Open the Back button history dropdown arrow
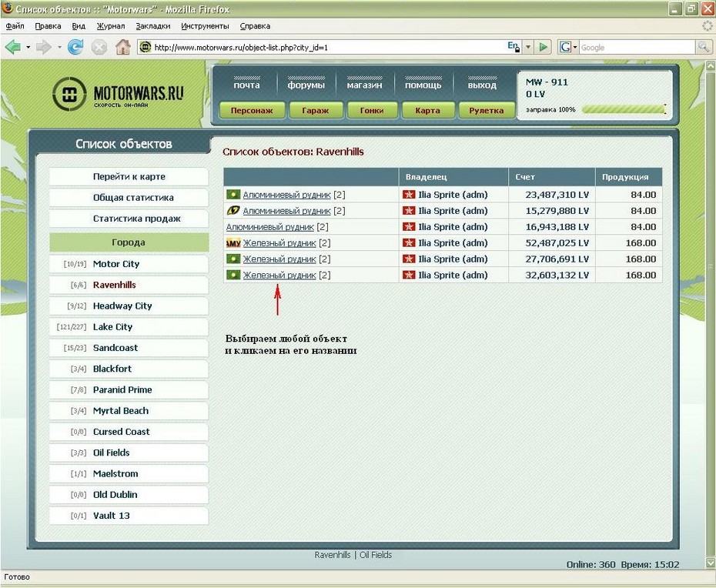 [28, 47]
